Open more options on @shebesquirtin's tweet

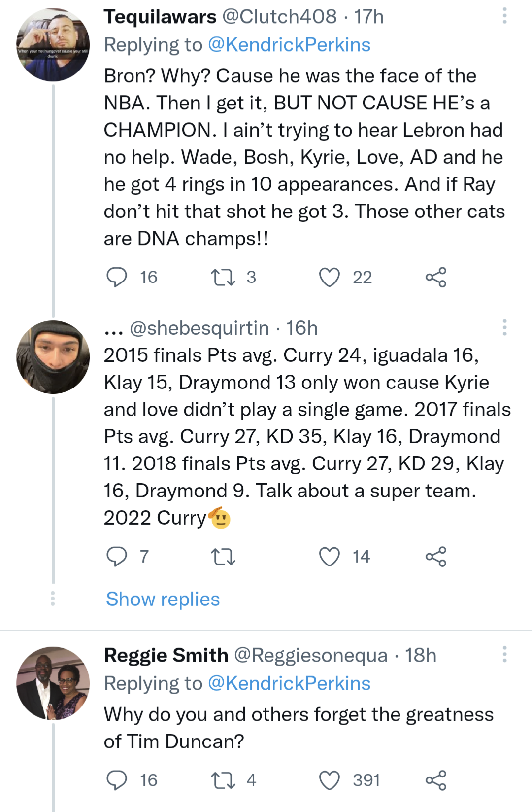click(504, 327)
